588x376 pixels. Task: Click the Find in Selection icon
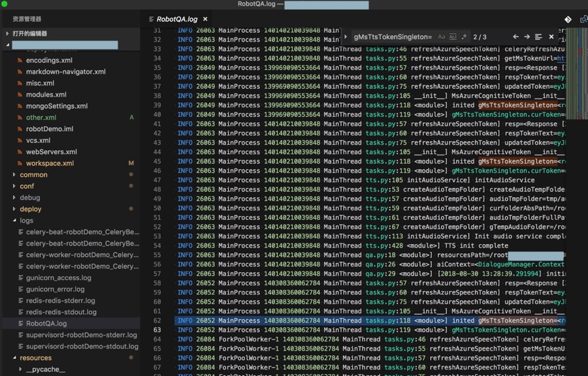point(538,37)
